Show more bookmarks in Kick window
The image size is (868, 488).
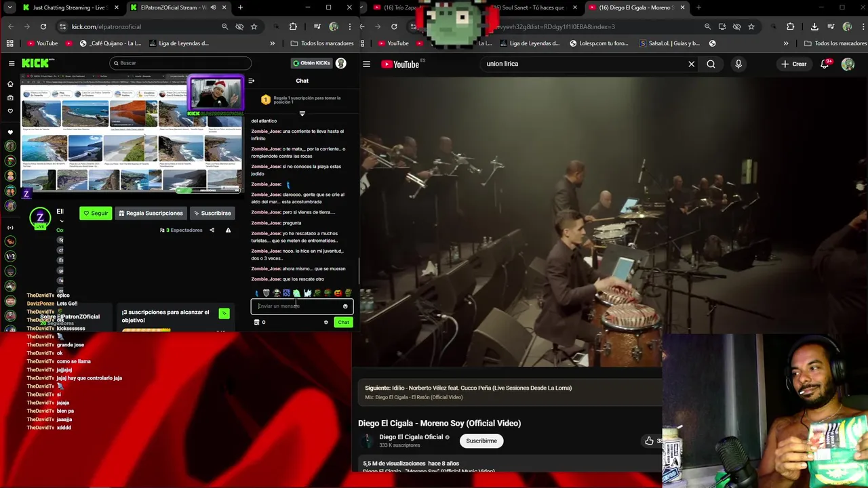[272, 43]
